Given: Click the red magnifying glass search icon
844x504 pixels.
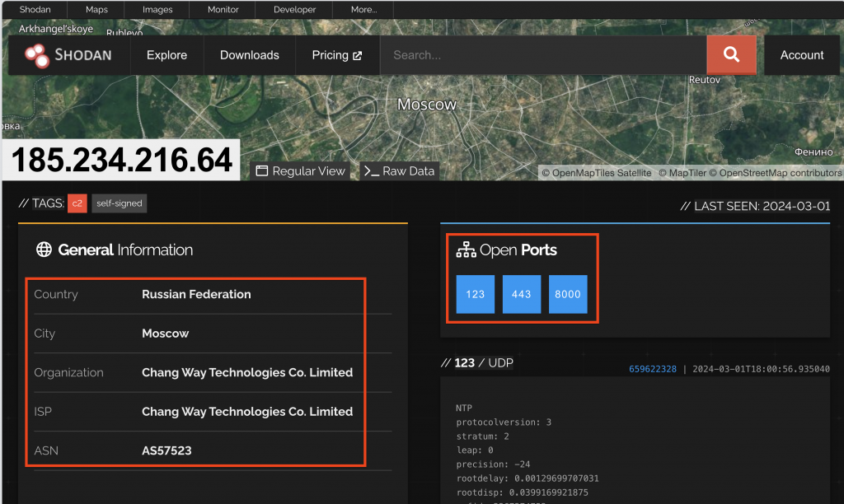Looking at the screenshot, I should (x=730, y=54).
